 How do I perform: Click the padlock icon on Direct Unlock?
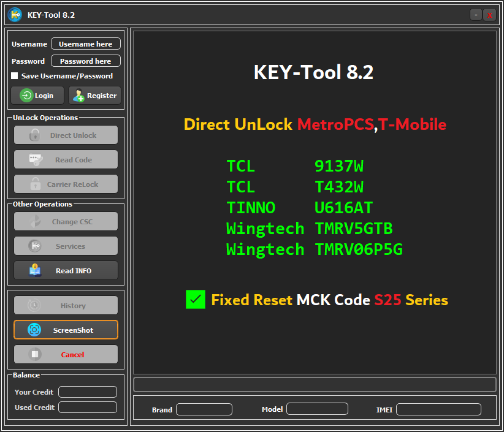tap(35, 135)
